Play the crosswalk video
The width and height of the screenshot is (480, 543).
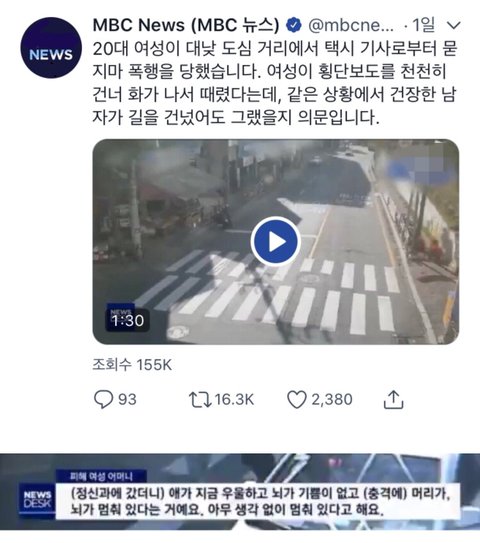(276, 241)
